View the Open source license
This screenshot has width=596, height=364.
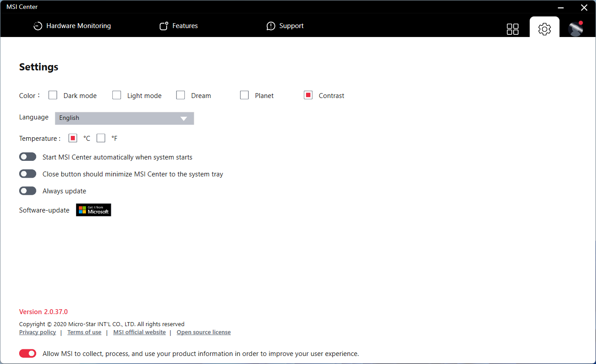[x=204, y=332]
